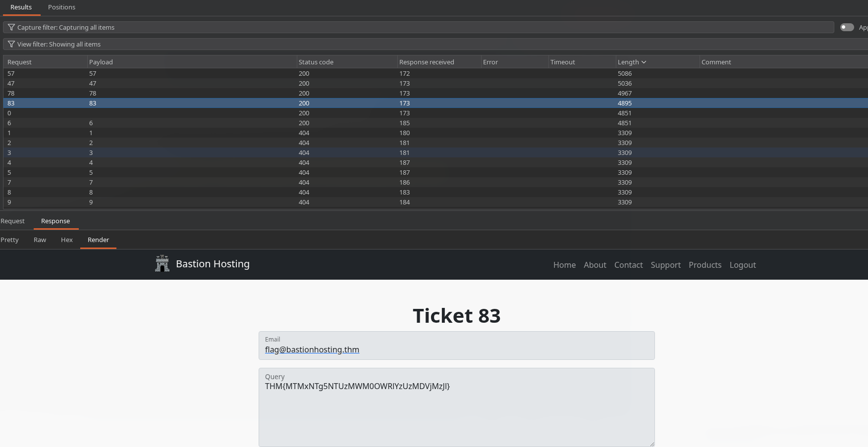Screen dimensions: 868x447
Task: Click the Email field with flag@bastionhosting.thm
Action: click(456, 346)
